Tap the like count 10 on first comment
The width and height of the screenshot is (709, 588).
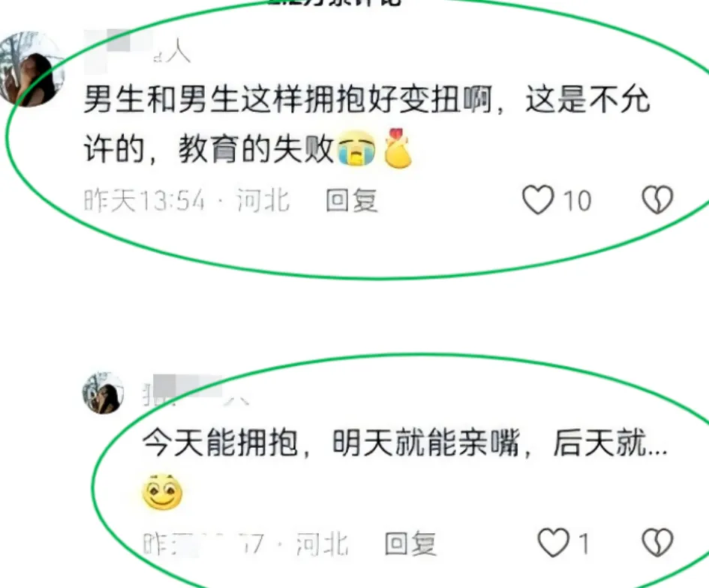point(578,200)
